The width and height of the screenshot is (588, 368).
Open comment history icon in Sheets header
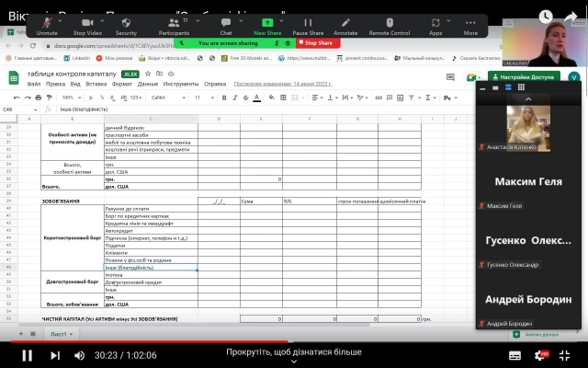click(x=450, y=77)
